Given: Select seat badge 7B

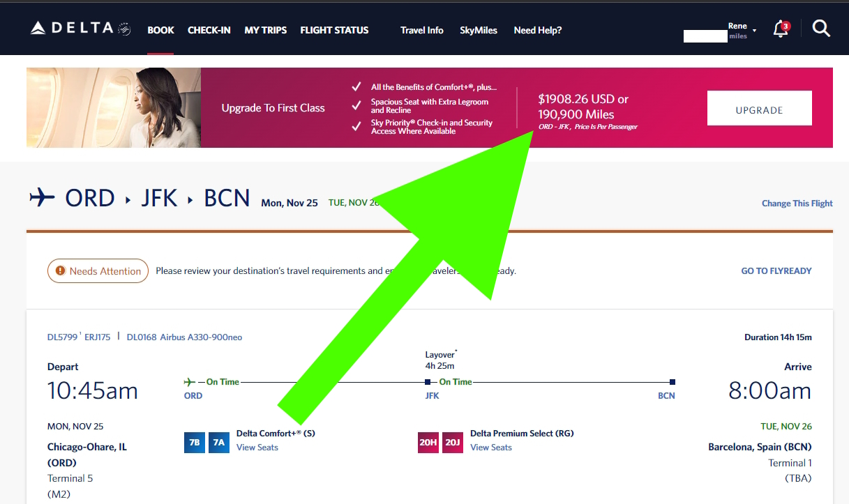Looking at the screenshot, I should click(195, 443).
